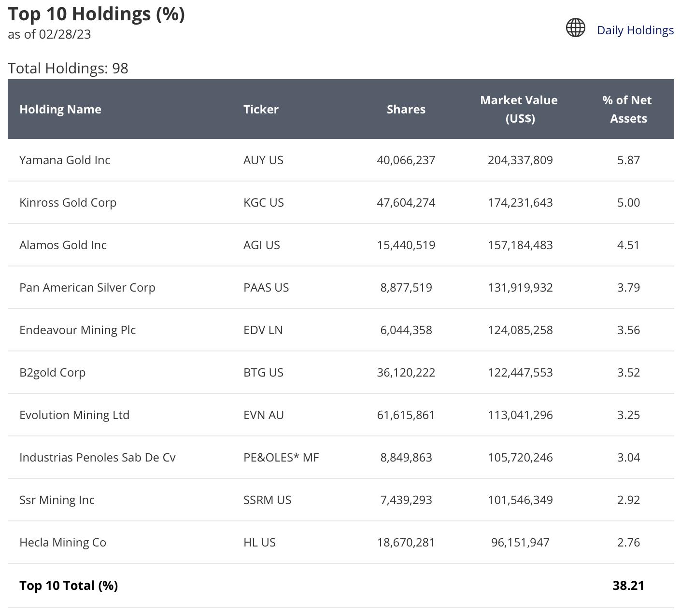
Task: Click the % of Net Assets header
Action: click(627, 109)
